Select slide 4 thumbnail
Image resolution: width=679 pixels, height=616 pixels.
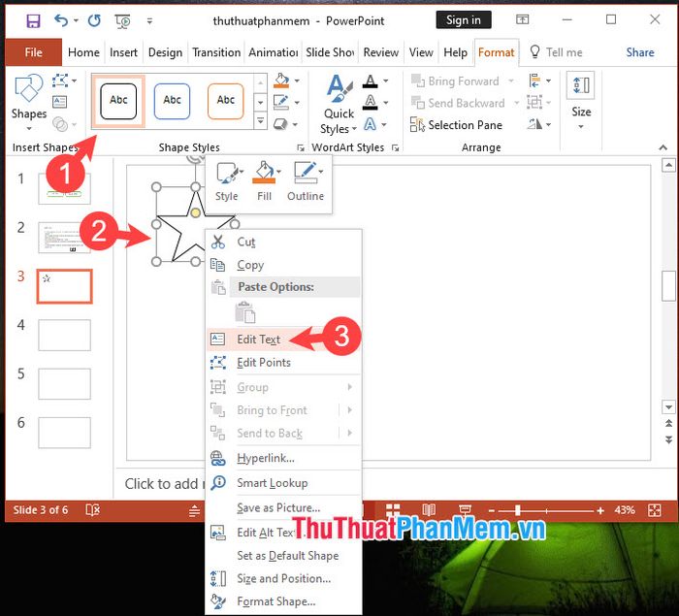click(65, 335)
